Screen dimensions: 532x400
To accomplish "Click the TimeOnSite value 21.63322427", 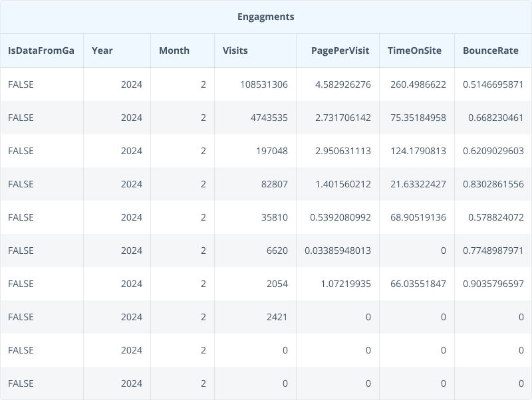I will (418, 184).
